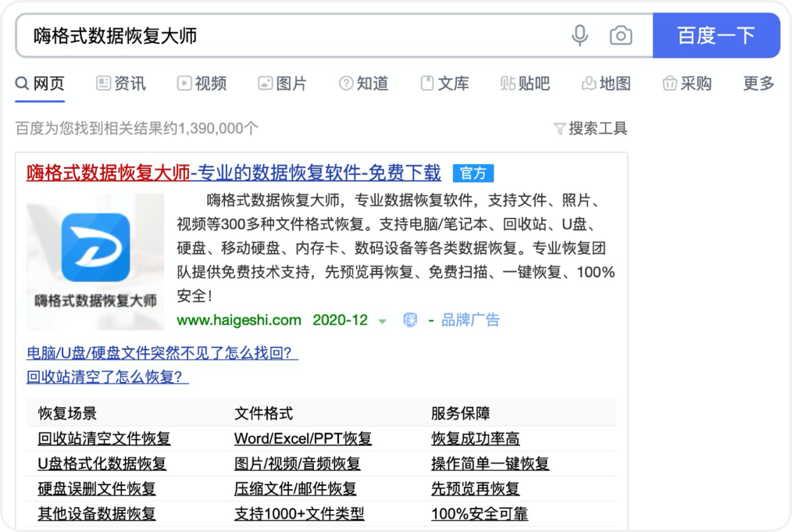
Task: Click the 嗨格式数据恢复大师 logo thumbnail
Action: (x=95, y=262)
